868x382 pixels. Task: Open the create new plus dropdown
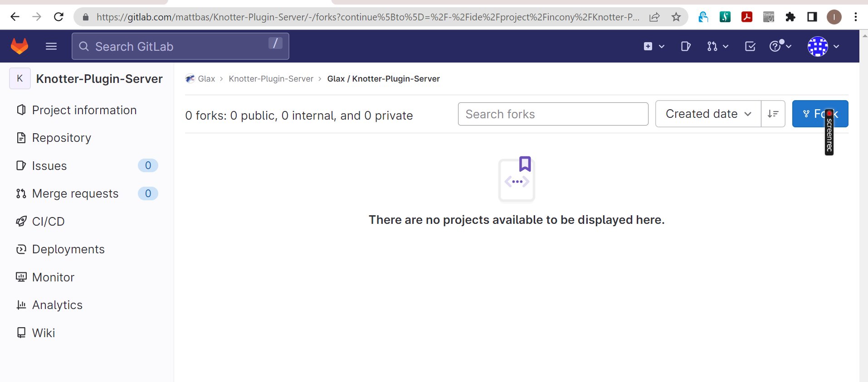point(654,46)
